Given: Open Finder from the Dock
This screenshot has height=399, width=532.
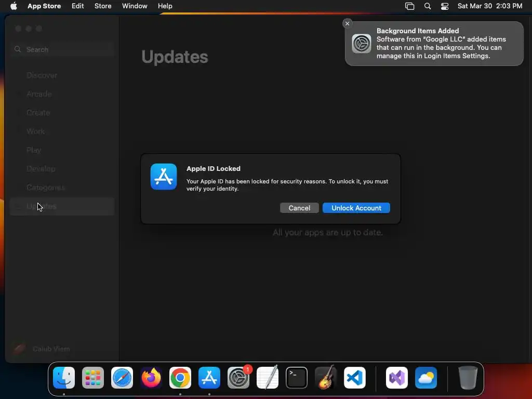Looking at the screenshot, I should 64,378.
